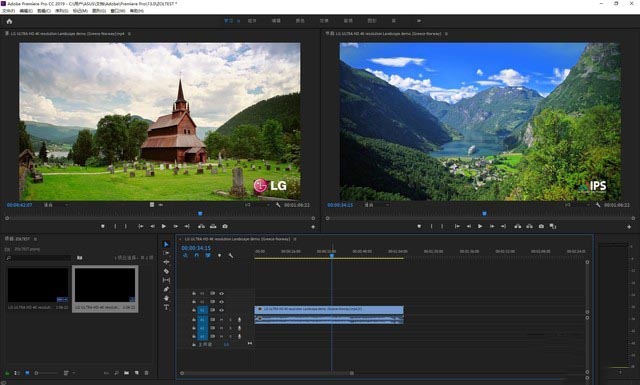Toggle V2 track eye visibility
640x385 pixels.
(221, 302)
